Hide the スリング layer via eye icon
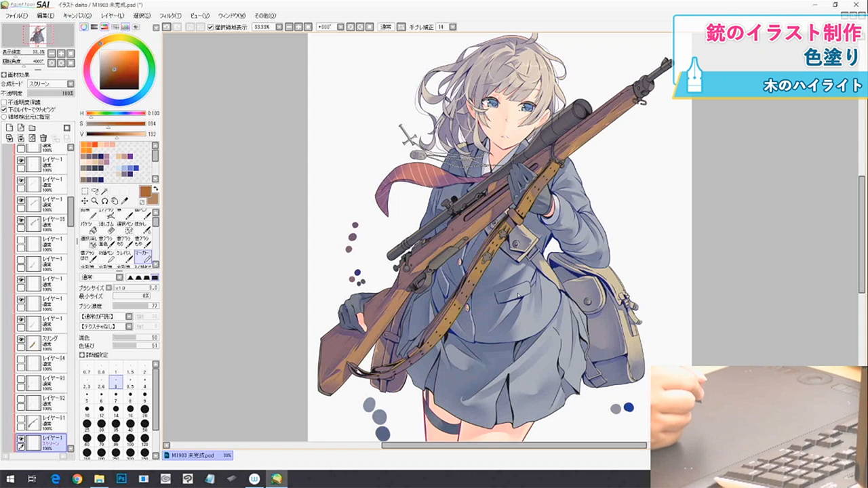868x488 pixels. (21, 339)
